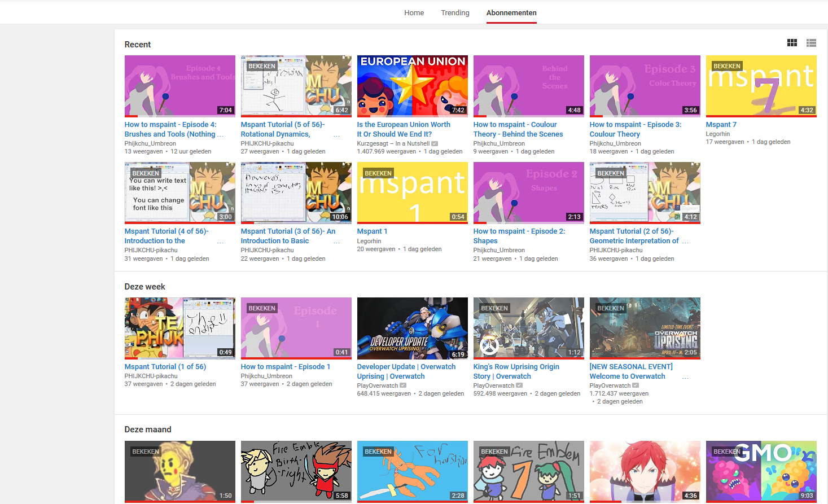Open more options for Mspant Tutorial (3 of 56)
The width and height of the screenshot is (828, 504).
(x=336, y=242)
